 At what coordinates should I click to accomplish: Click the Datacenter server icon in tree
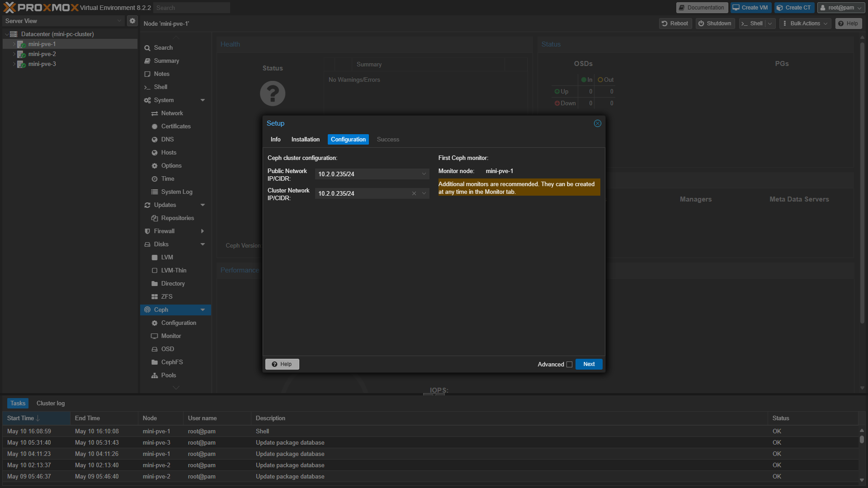pos(14,34)
